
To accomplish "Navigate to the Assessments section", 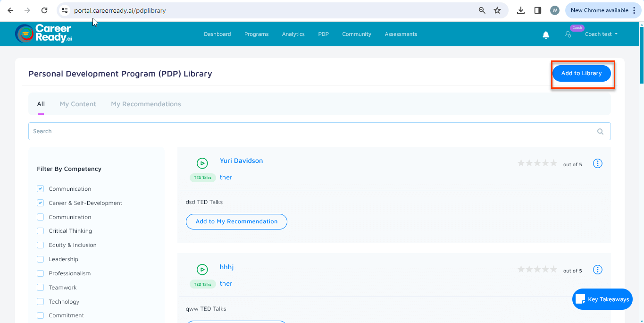I will (x=401, y=34).
